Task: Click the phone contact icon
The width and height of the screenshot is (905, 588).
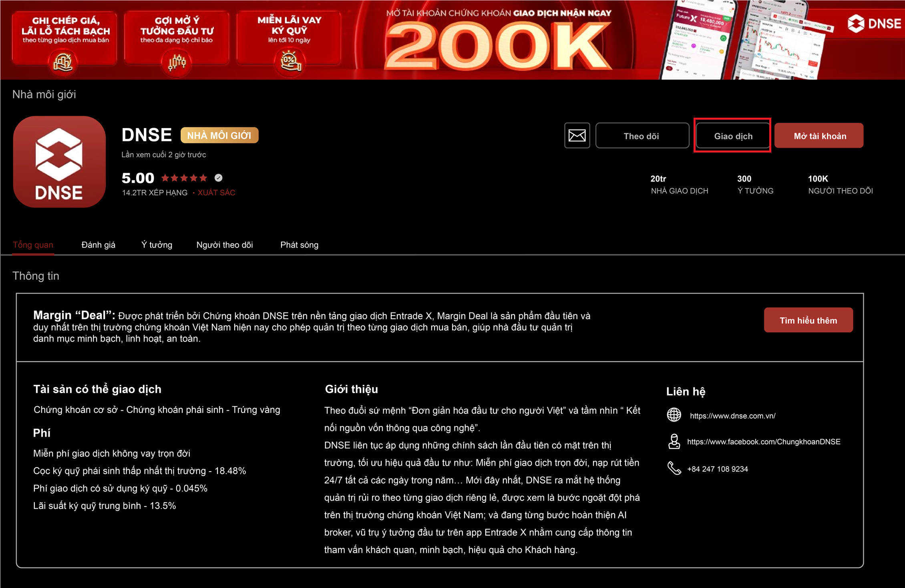Action: (x=674, y=468)
